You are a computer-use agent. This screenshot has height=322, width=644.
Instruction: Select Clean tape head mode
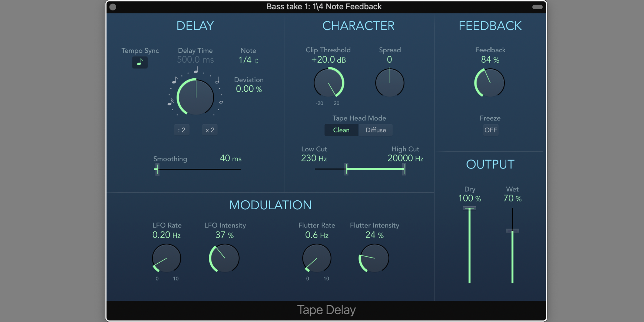pyautogui.click(x=341, y=130)
